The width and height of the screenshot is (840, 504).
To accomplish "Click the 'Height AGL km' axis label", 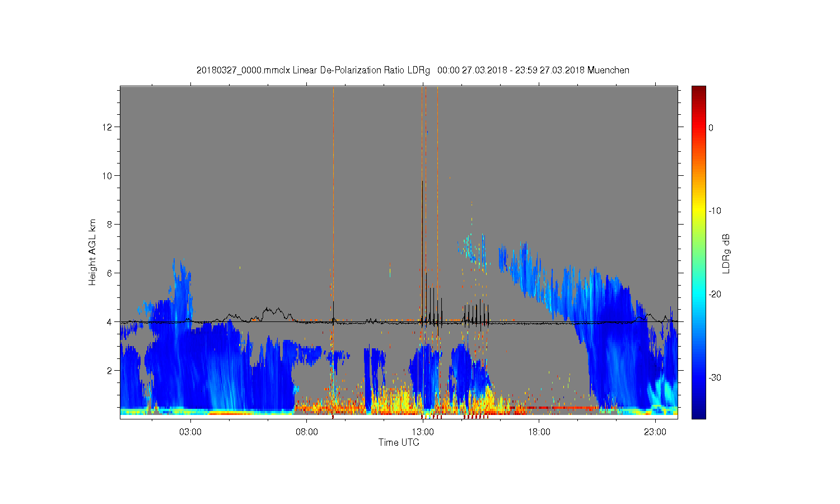I will (92, 252).
